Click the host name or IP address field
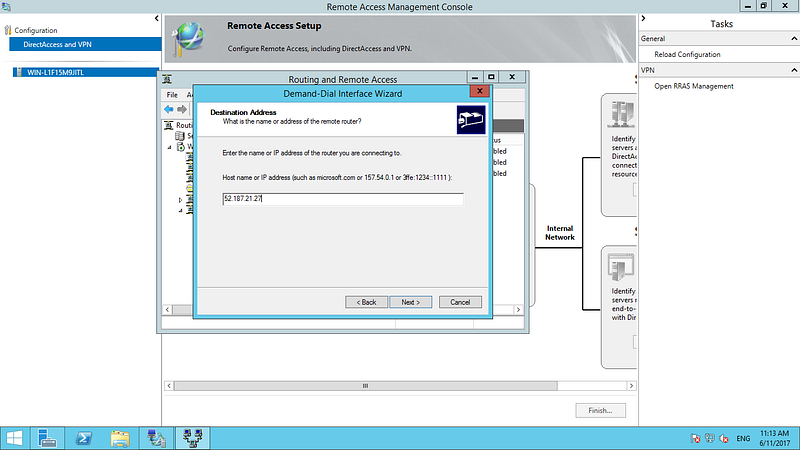The height and width of the screenshot is (450, 800). coord(343,199)
